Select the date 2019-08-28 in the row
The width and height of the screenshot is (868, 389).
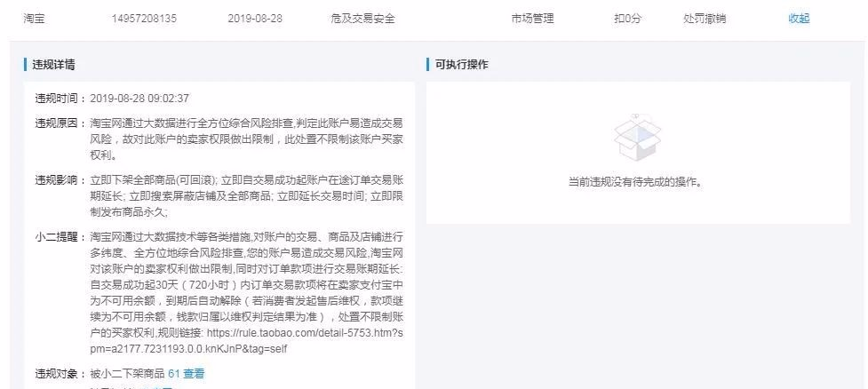pos(255,19)
